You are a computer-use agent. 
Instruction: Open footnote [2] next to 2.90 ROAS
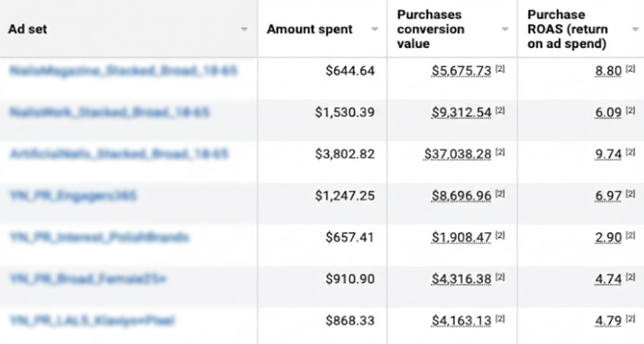pos(630,236)
